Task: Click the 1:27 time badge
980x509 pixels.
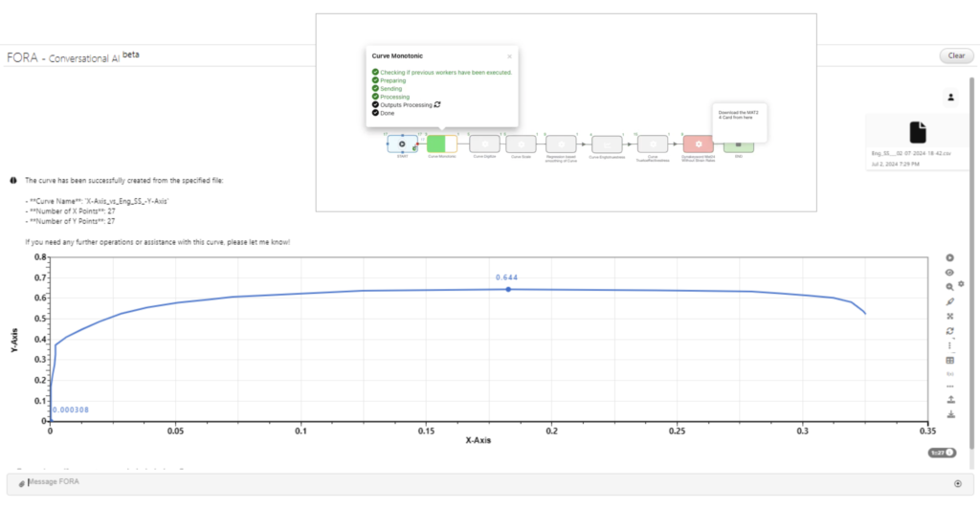Action: click(942, 453)
